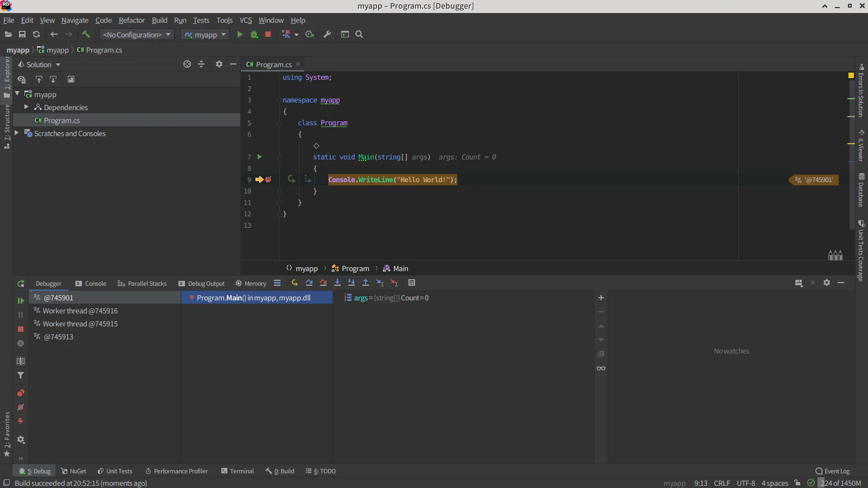868x488 pixels.
Task: Click the Step Into debugger icon
Action: (337, 282)
